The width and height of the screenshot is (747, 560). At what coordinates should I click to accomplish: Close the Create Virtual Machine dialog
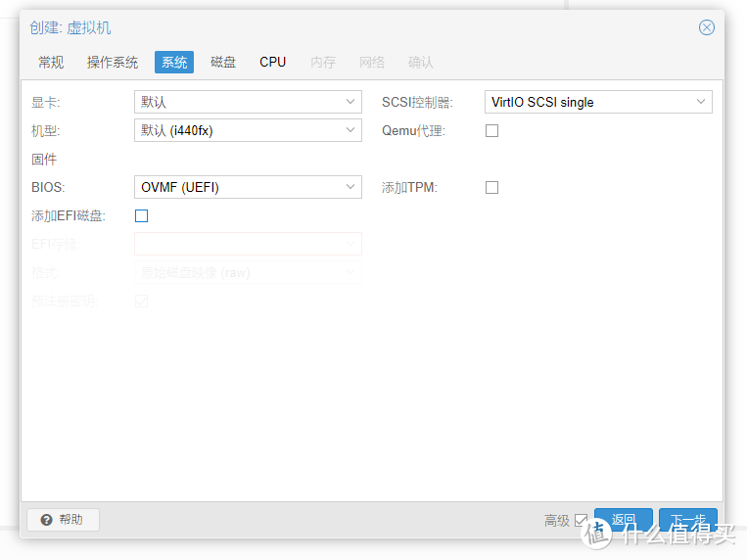click(706, 27)
